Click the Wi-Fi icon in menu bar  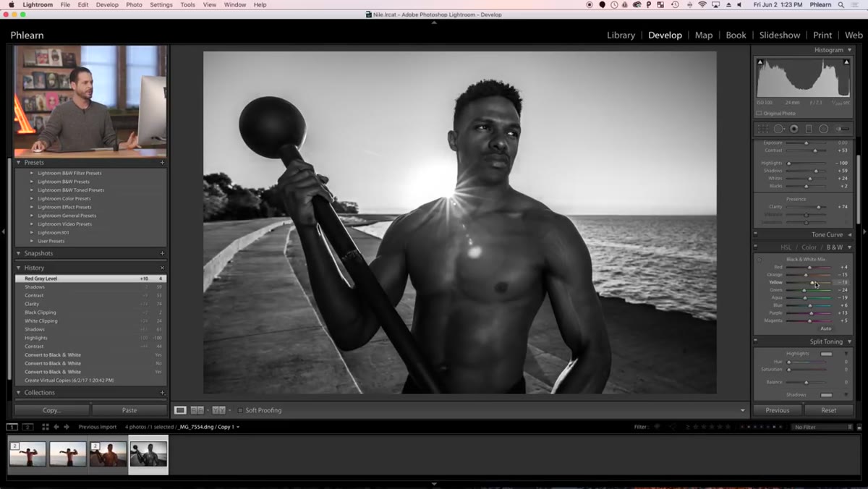point(702,4)
